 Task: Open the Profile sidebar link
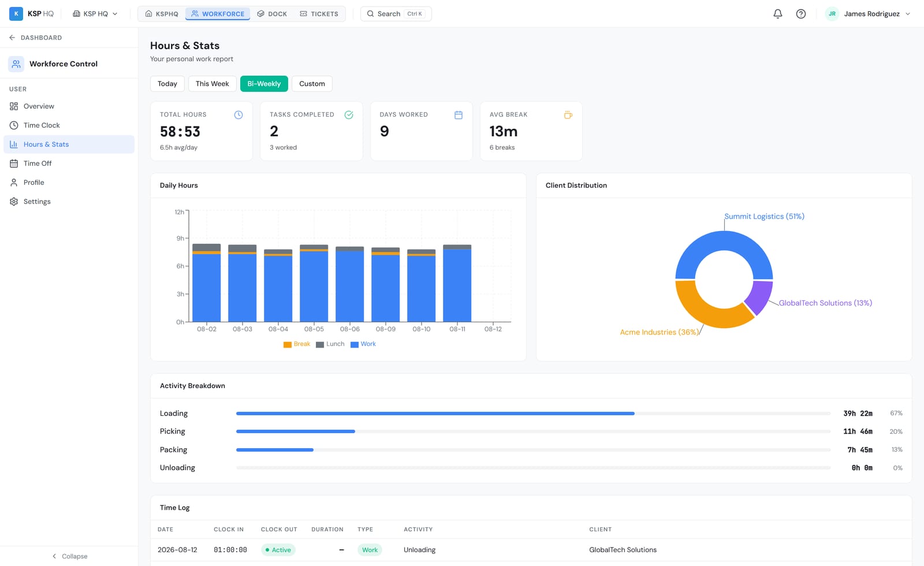point(69,183)
